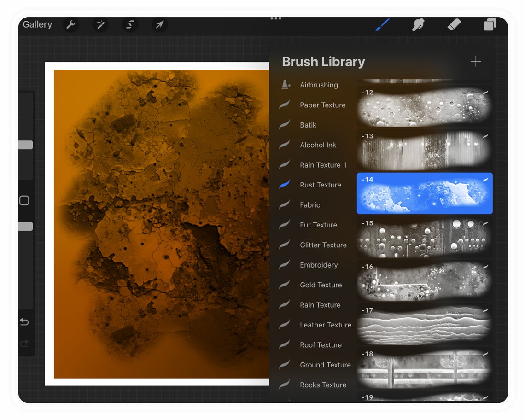The image size is (525, 420).
Task: Create a new brush with the plus button
Action: coord(476,61)
